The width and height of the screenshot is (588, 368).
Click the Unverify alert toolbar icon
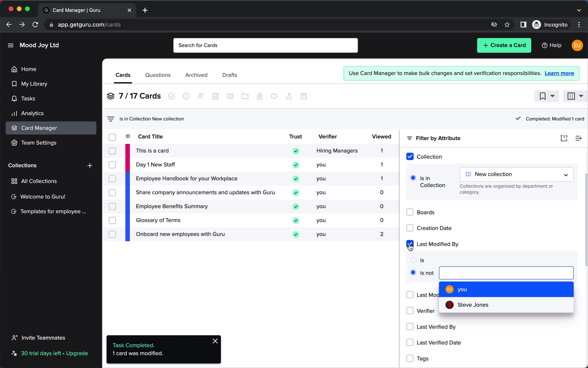186,96
